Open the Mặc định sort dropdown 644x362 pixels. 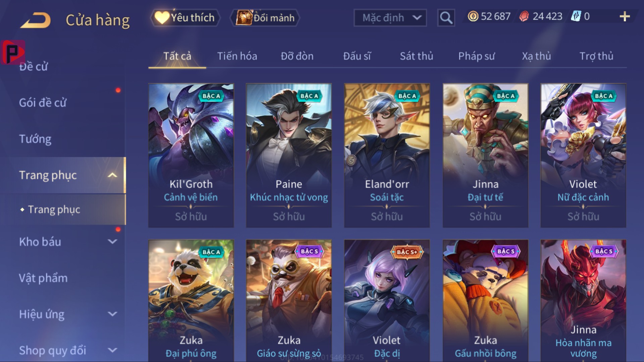[390, 17]
